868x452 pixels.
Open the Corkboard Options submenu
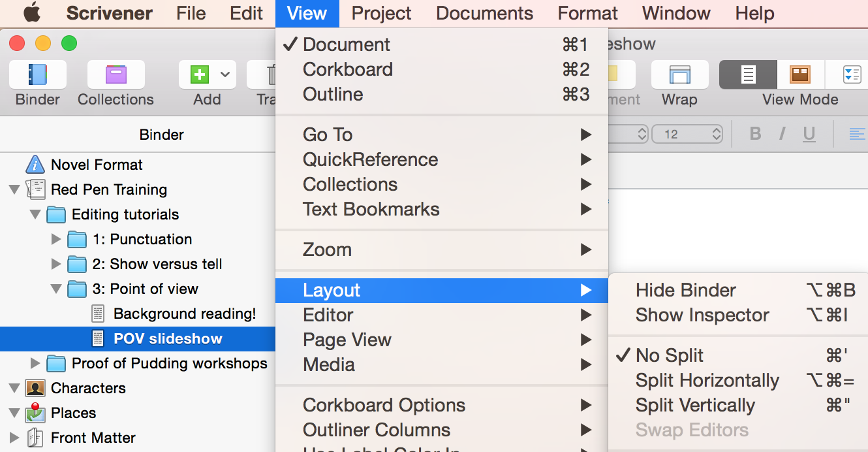click(442, 405)
